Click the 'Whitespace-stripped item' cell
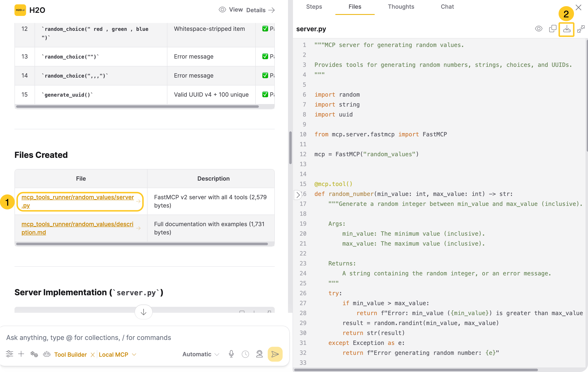This screenshot has height=372, width=588. (x=211, y=35)
